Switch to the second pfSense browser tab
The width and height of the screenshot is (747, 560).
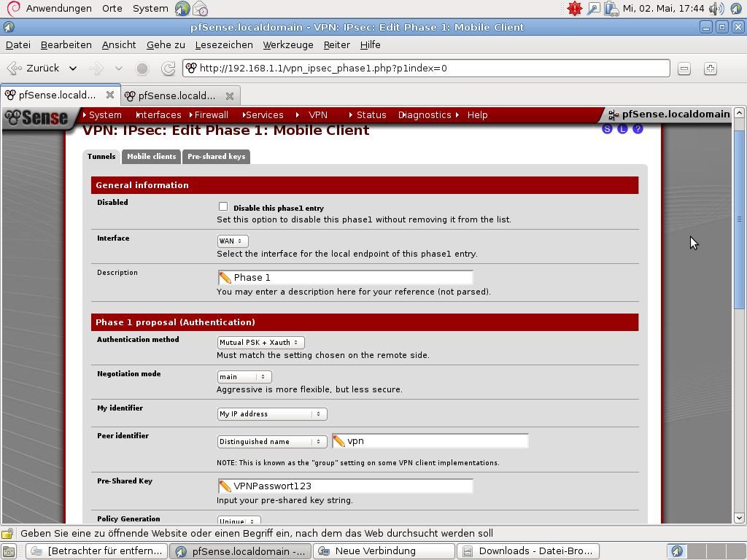point(177,96)
